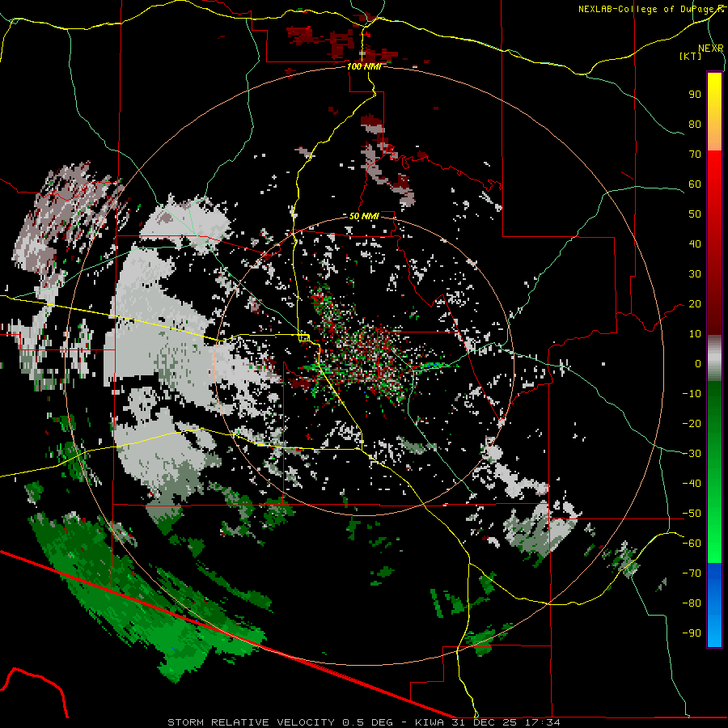This screenshot has height=728, width=728.
Task: Click the "-90" scale label
Action: point(692,633)
